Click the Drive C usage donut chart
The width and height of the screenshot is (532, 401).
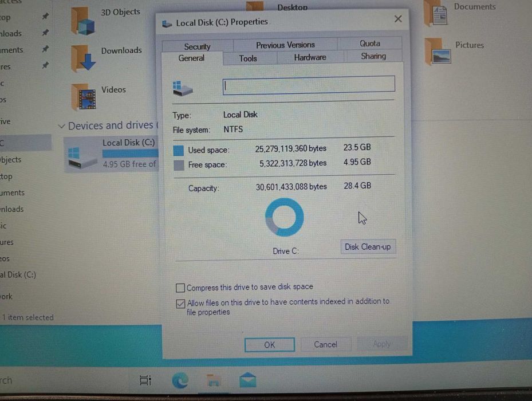pyautogui.click(x=284, y=217)
